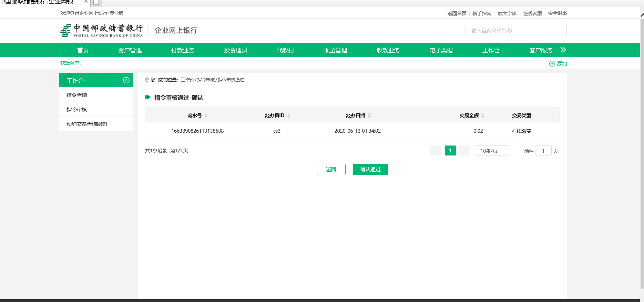Expand more navigation menus with double-chevron
This screenshot has width=644, height=302.
563,50
